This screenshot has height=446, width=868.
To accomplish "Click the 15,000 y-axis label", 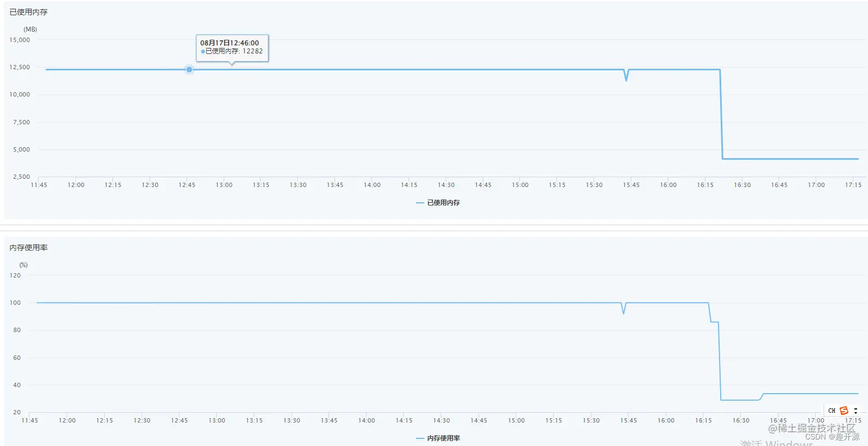I will 20,40.
